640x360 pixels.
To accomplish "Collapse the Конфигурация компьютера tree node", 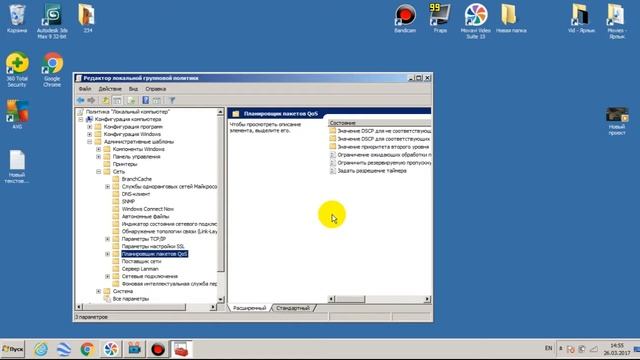I will (81, 119).
